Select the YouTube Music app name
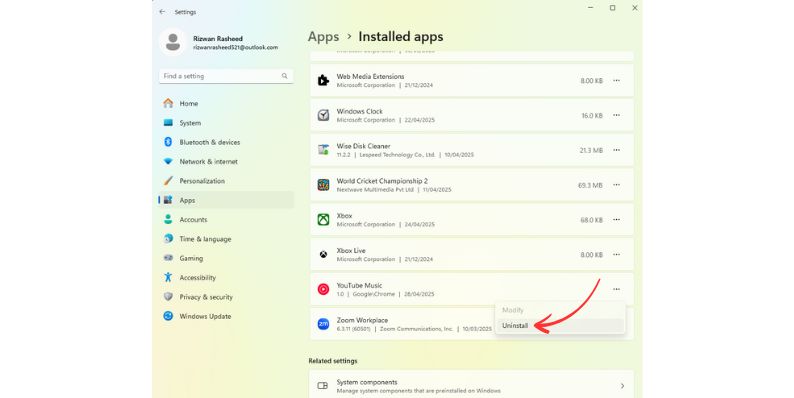Image resolution: width=794 pixels, height=398 pixels. click(359, 286)
